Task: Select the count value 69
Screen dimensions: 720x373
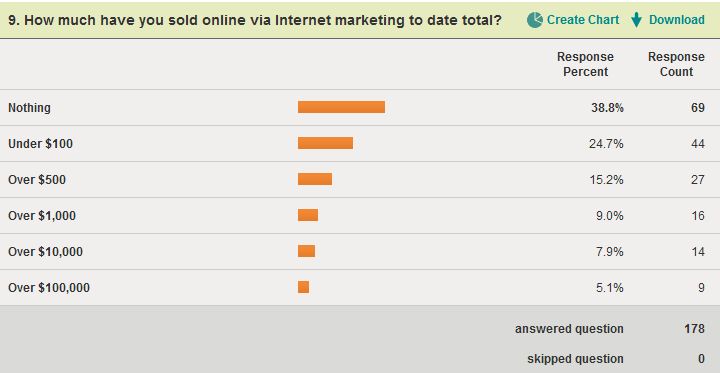Action: pos(698,108)
